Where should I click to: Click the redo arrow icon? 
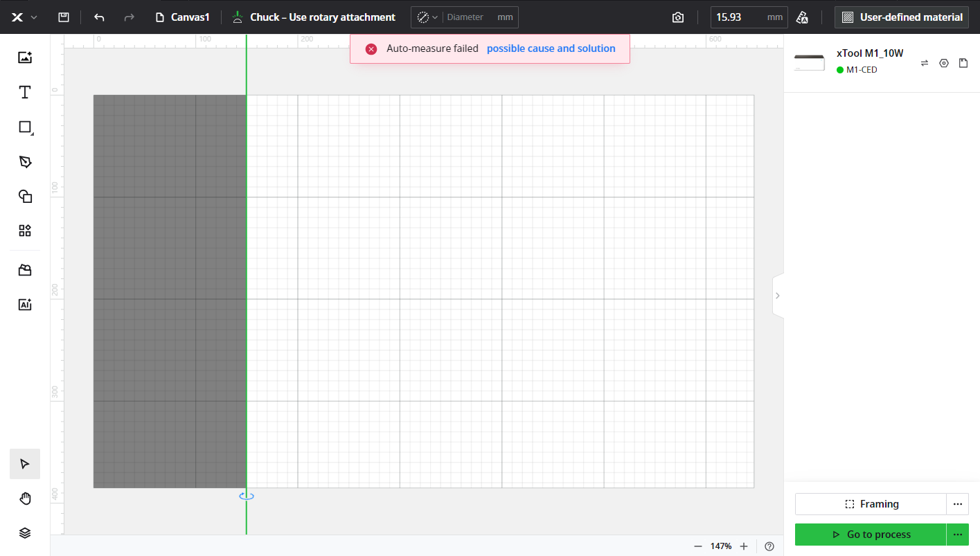129,17
